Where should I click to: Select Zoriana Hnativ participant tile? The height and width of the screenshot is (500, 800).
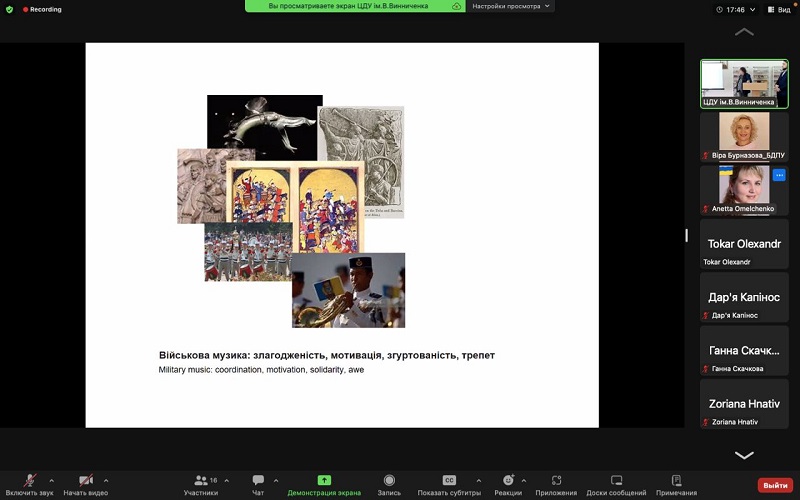(x=744, y=404)
